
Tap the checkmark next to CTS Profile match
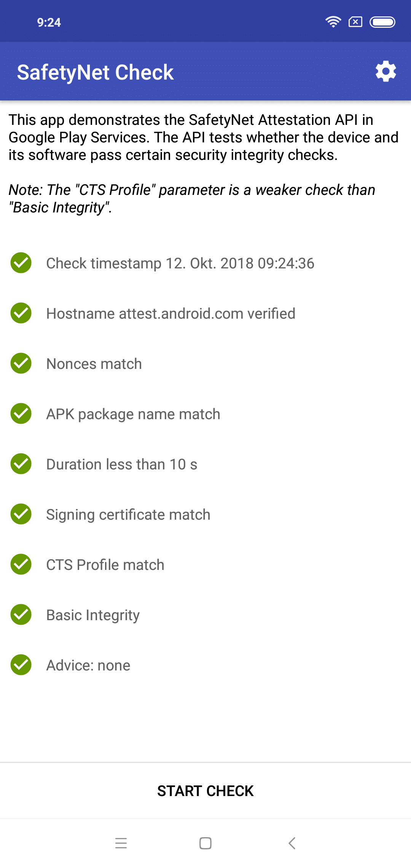[x=21, y=564]
